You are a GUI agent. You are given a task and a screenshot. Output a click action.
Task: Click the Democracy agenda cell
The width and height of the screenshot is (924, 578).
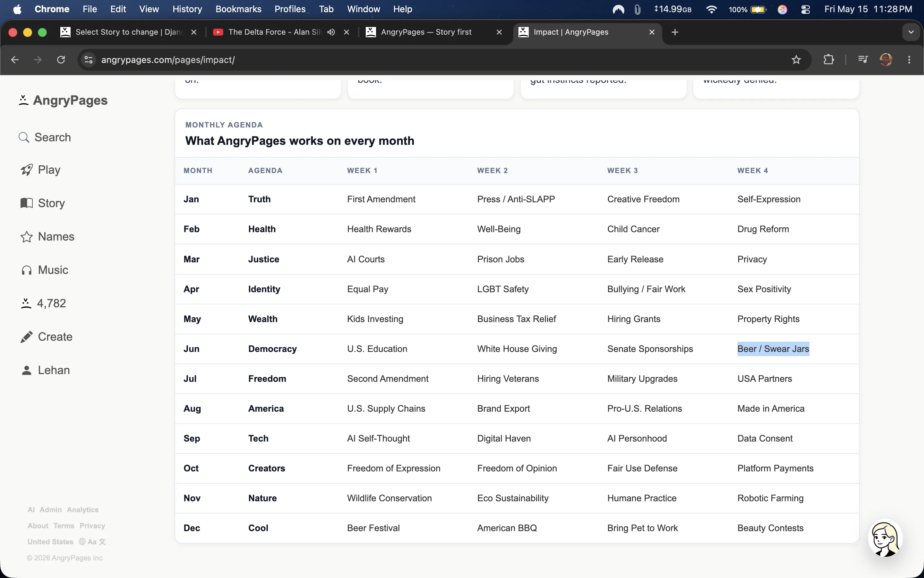(272, 349)
